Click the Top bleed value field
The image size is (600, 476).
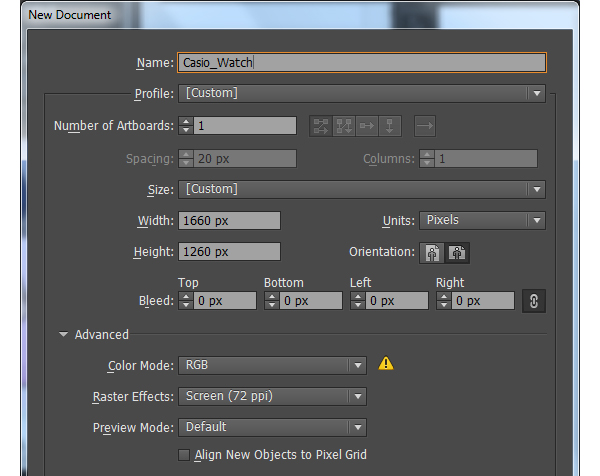[225, 301]
